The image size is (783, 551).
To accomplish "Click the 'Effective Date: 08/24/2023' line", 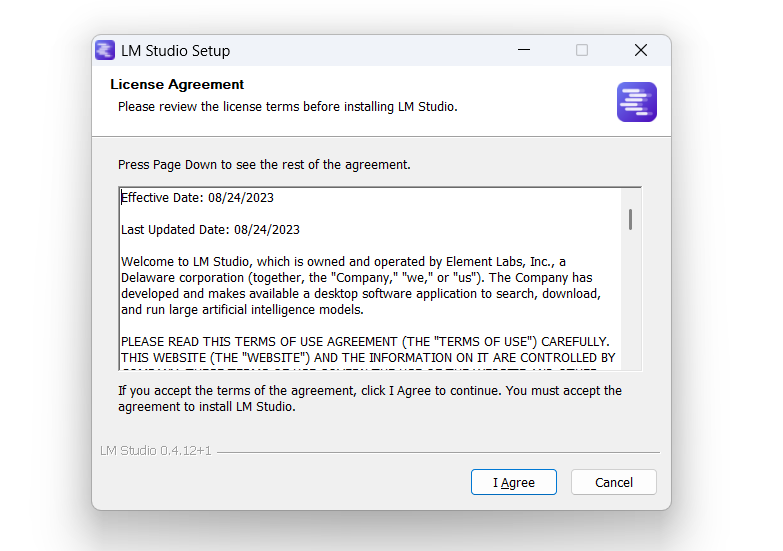I will click(x=197, y=198).
